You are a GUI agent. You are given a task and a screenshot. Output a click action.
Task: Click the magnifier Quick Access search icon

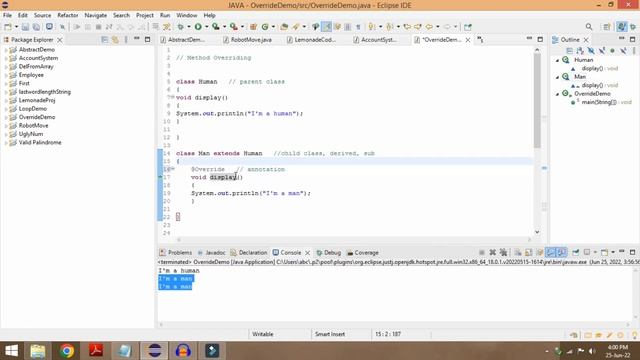[x=589, y=27]
